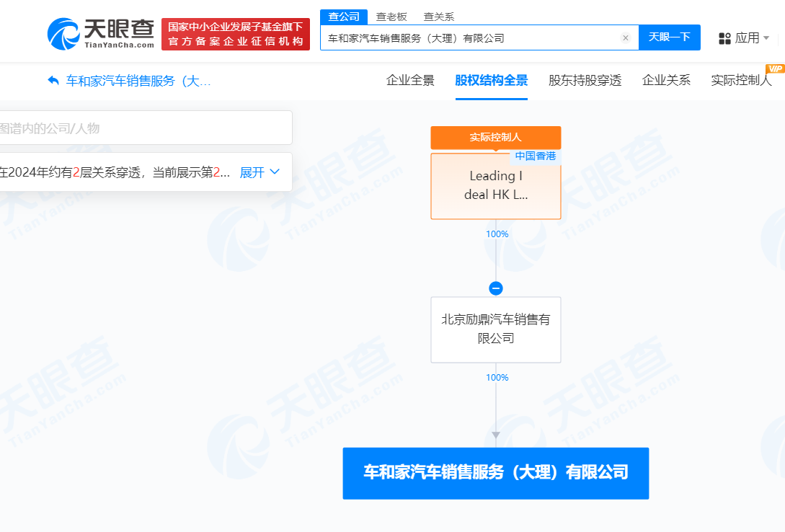Image resolution: width=785 pixels, height=532 pixels.
Task: Open the 企业全景 tab
Action: (x=410, y=81)
